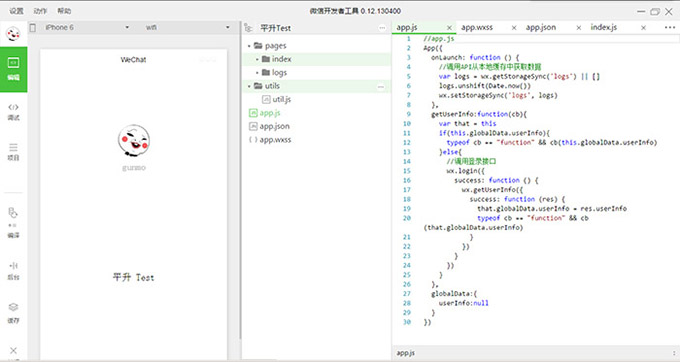Click the app.json file icon in tree
The width and height of the screenshot is (680, 362).
click(x=253, y=126)
